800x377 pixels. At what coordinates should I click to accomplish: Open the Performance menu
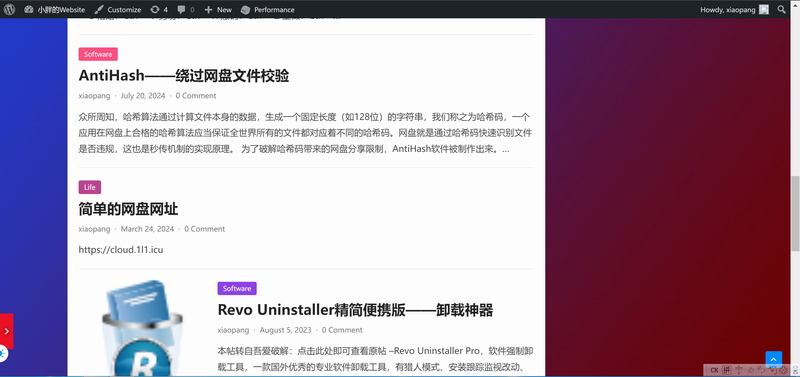click(267, 9)
